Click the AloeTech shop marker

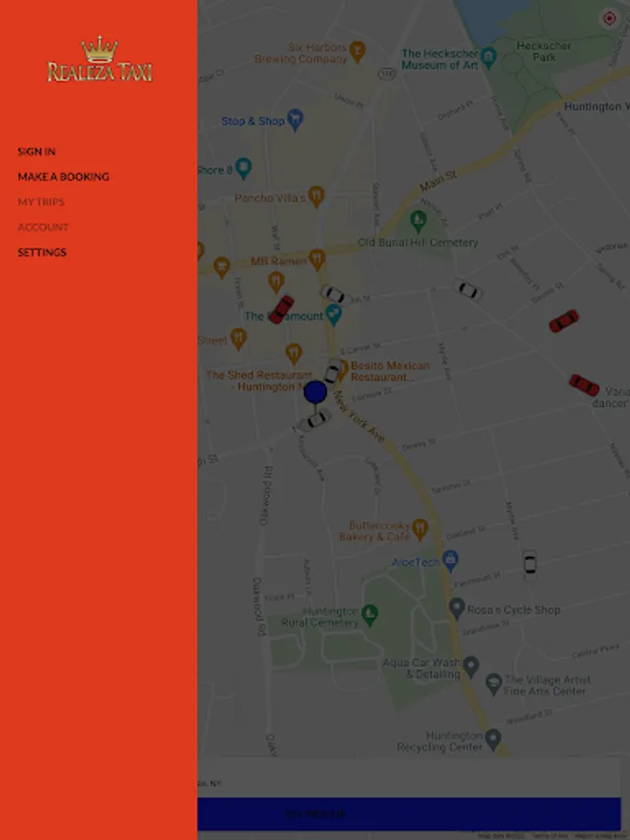pyautogui.click(x=451, y=560)
